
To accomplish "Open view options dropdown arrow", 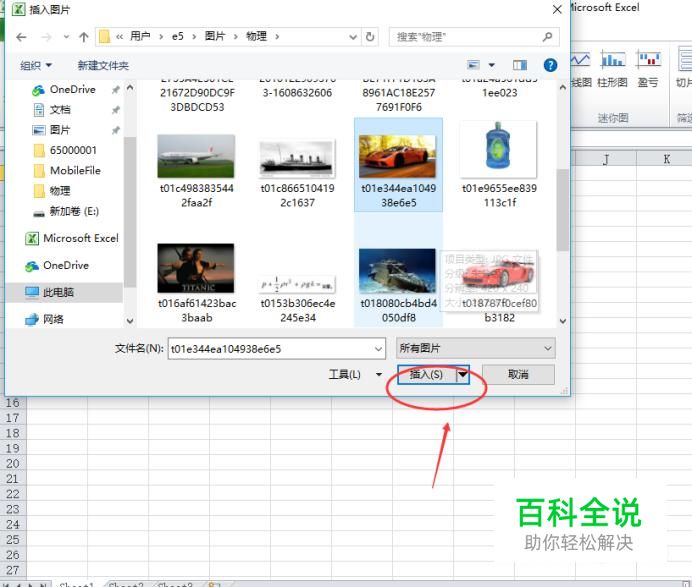I will 492,65.
